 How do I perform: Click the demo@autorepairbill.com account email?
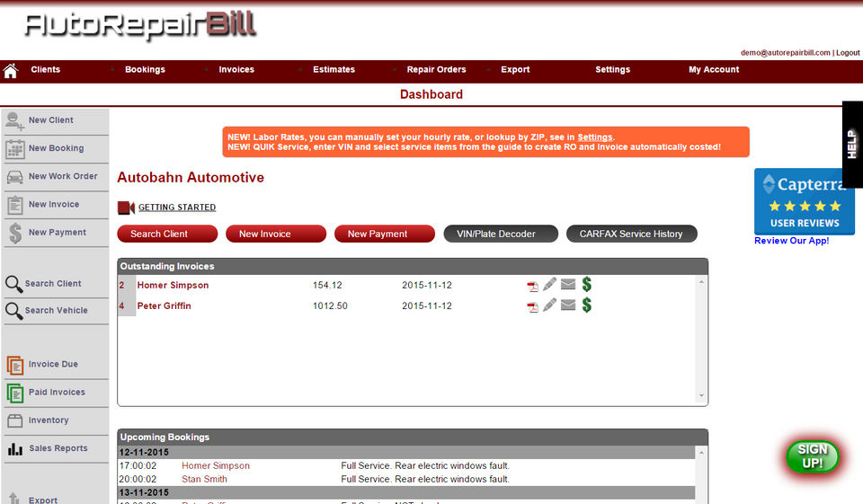tap(786, 53)
